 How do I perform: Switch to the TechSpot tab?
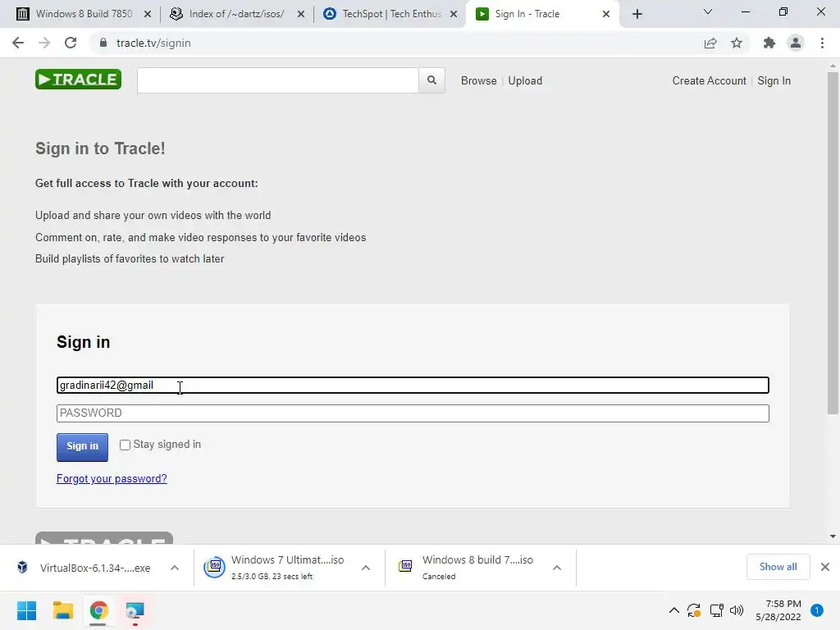(390, 14)
